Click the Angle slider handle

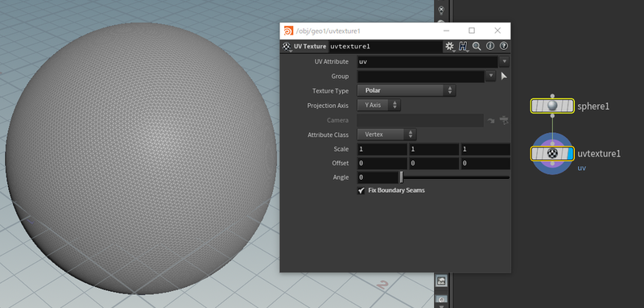(402, 177)
